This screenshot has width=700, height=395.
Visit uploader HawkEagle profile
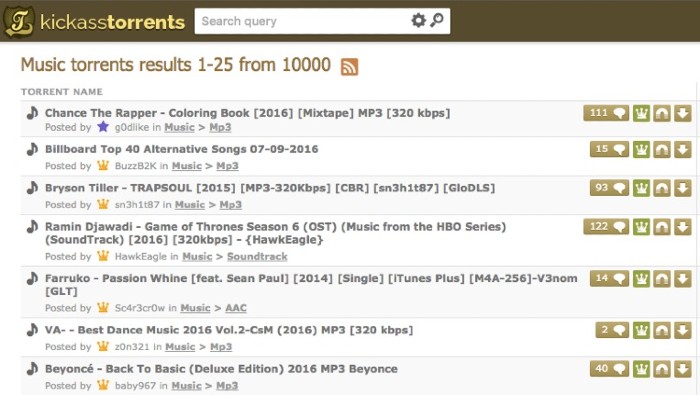(x=141, y=257)
